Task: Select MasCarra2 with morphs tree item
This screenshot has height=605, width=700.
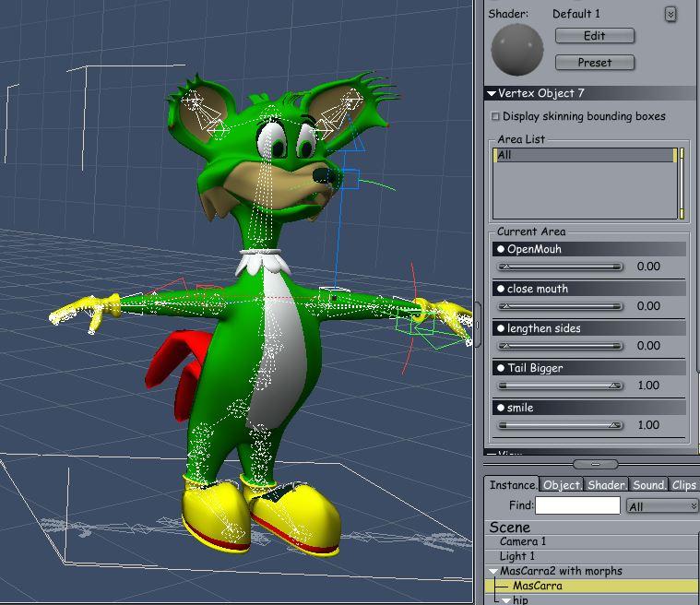Action: (x=561, y=571)
